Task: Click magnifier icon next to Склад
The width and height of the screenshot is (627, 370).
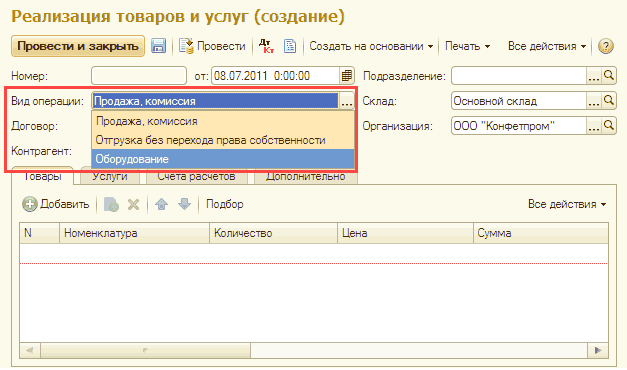Action: 609,101
